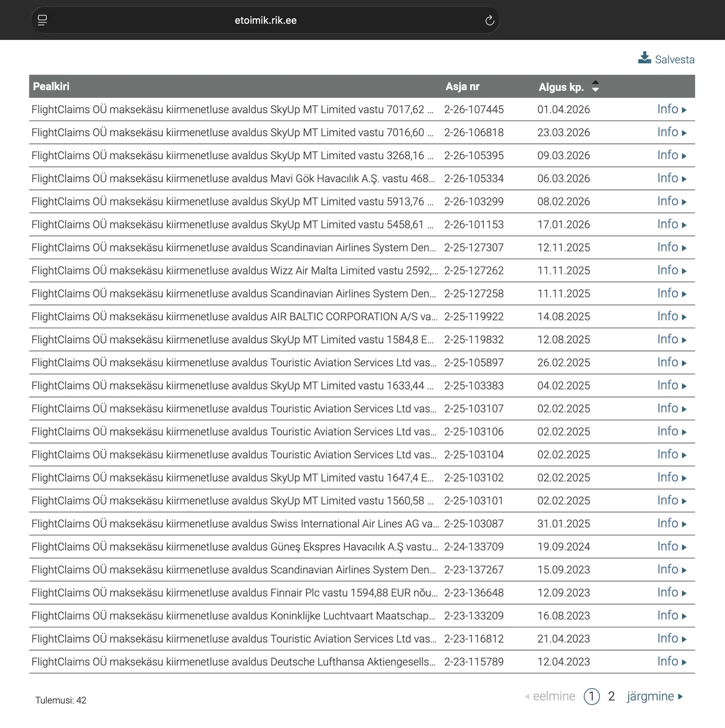This screenshot has width=725, height=728.
Task: Click the järgmine next page arrow
Action: coord(681,697)
